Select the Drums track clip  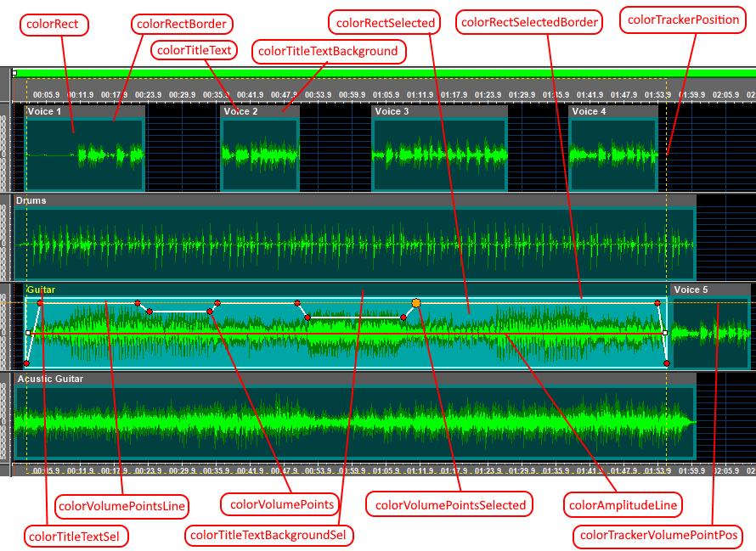click(355, 244)
